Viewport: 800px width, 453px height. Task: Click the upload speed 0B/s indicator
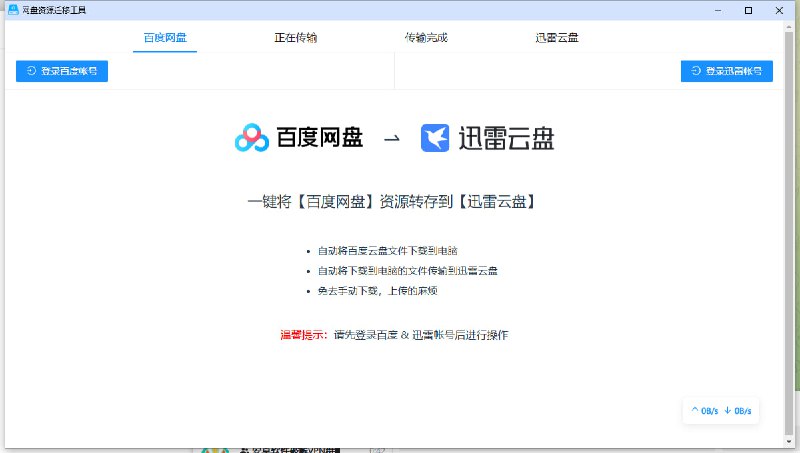(705, 411)
